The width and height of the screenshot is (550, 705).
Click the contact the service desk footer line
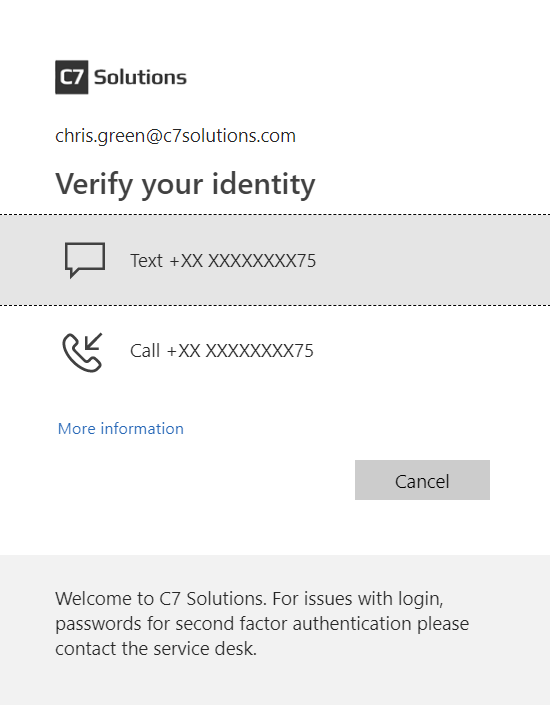(156, 649)
